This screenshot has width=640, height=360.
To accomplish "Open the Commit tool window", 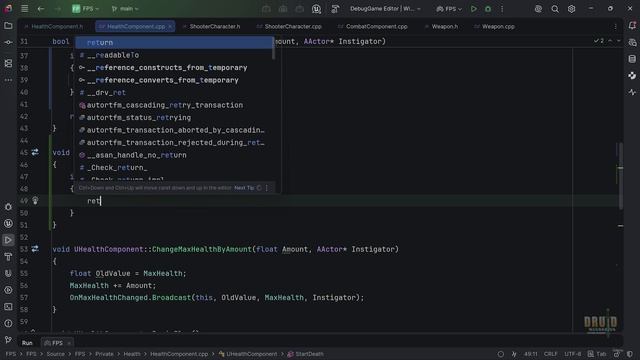I will click(x=8, y=42).
